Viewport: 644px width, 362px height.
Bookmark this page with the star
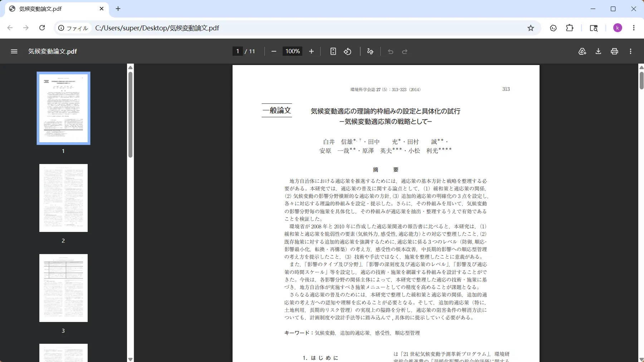tap(531, 28)
